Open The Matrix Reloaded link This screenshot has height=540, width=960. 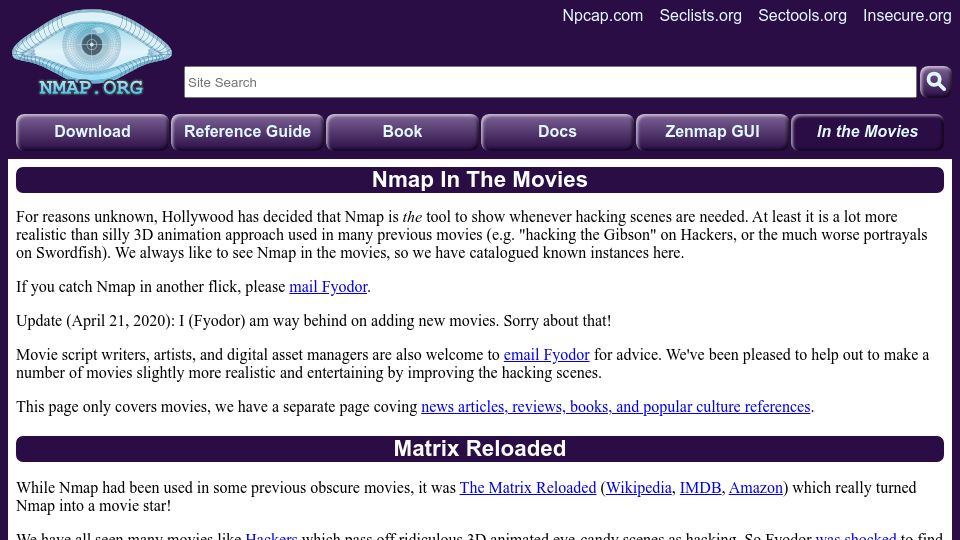click(x=528, y=487)
